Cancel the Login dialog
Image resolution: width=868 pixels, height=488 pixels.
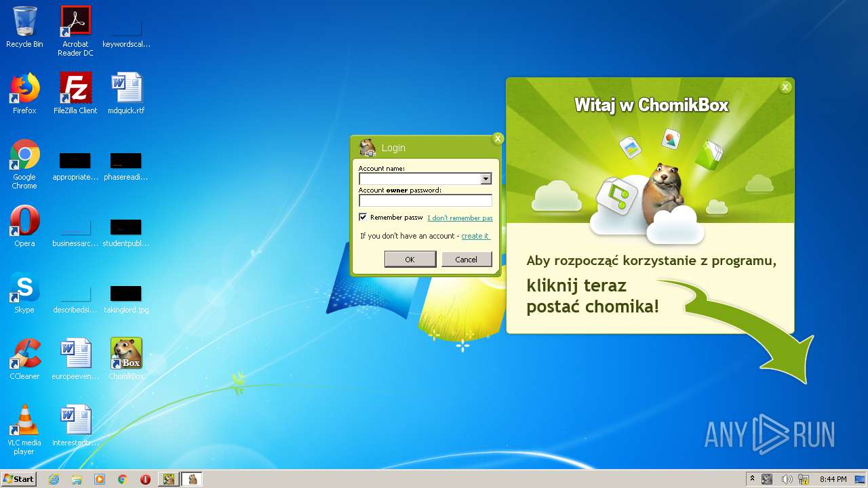point(467,259)
